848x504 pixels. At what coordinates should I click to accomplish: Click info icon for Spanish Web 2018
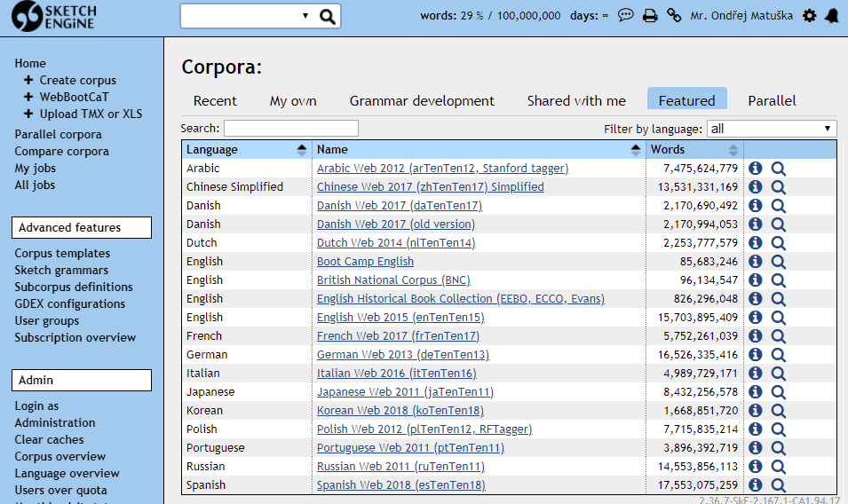point(756,485)
